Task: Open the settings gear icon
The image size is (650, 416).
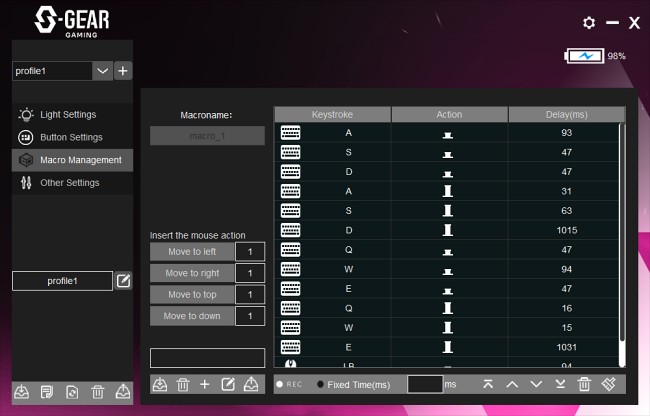Action: click(589, 22)
